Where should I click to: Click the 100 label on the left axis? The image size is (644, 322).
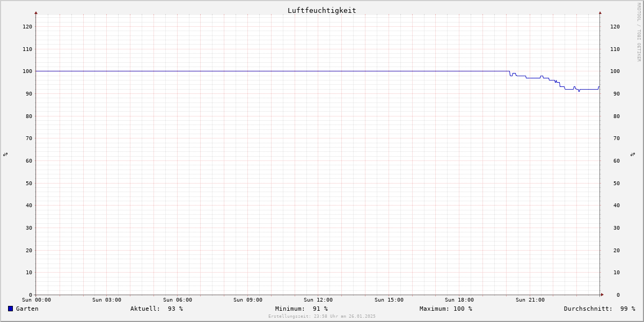click(27, 71)
